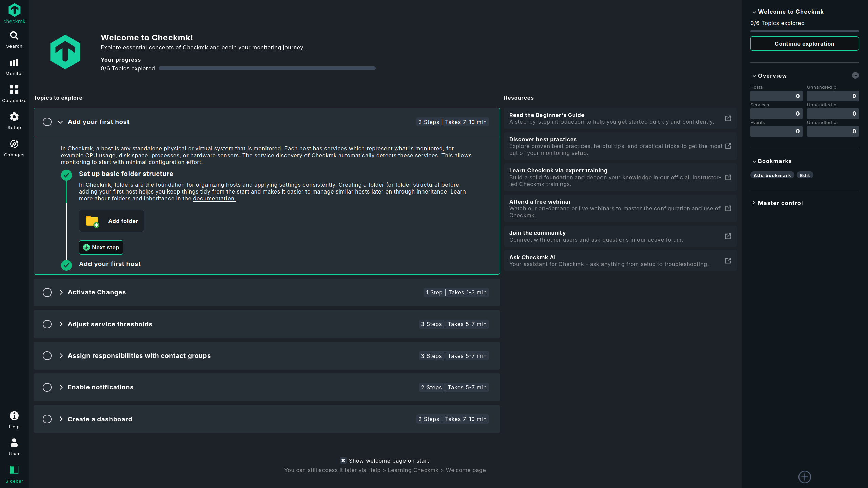Expand the 'Enable notifications' topic
Screen dimensions: 868x488
[61, 387]
